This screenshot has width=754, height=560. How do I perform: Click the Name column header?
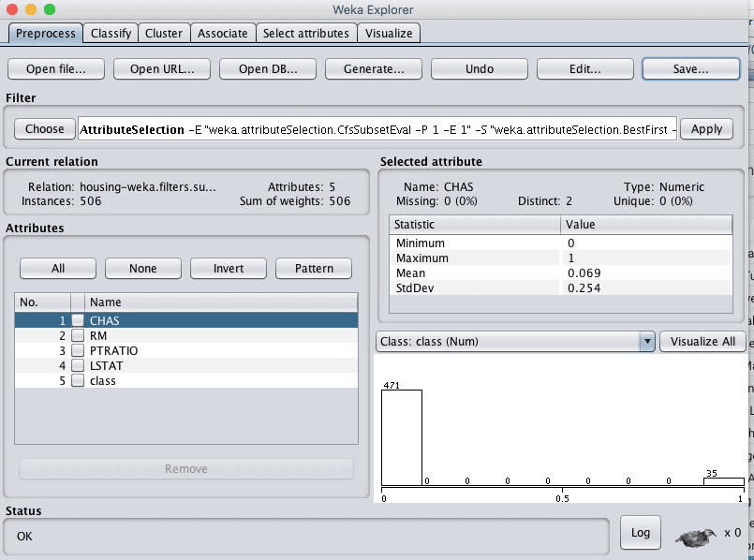click(x=221, y=302)
